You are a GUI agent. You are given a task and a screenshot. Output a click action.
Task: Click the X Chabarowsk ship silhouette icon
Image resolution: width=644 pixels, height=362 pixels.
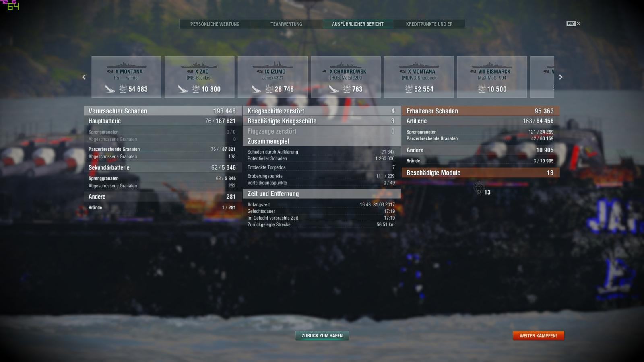click(346, 65)
